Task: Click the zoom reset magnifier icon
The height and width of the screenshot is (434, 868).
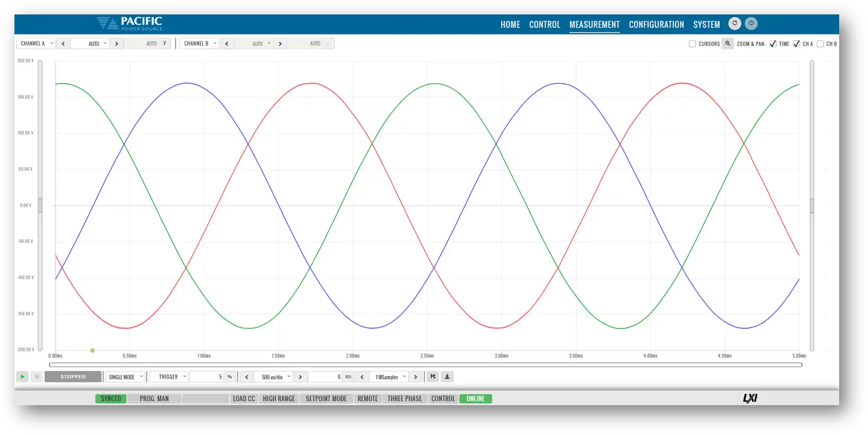Action: click(x=728, y=44)
